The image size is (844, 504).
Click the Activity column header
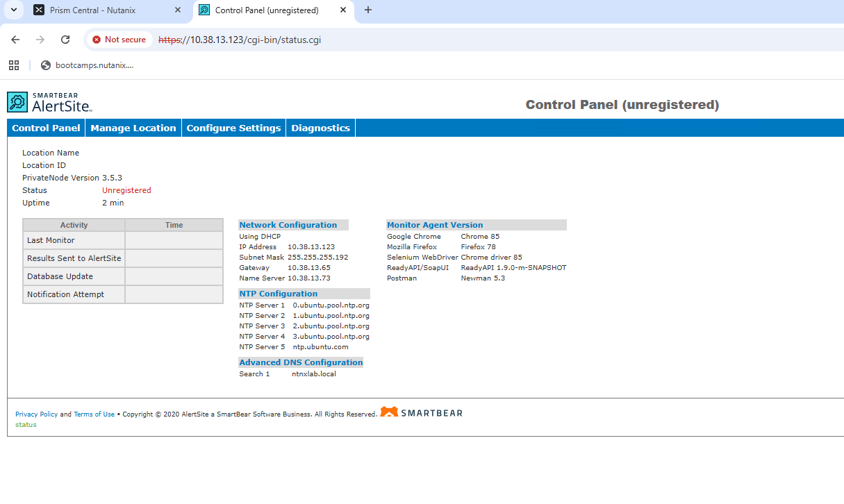point(74,225)
